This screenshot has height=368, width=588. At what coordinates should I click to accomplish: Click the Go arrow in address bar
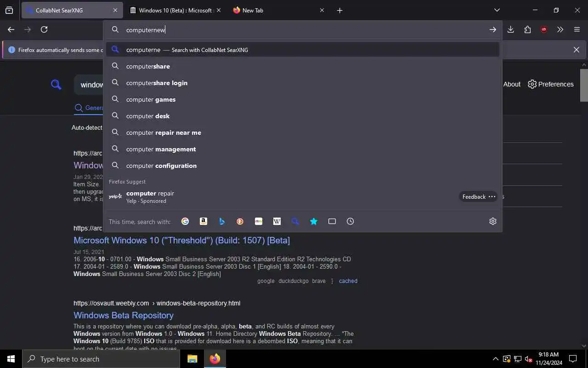[492, 29]
